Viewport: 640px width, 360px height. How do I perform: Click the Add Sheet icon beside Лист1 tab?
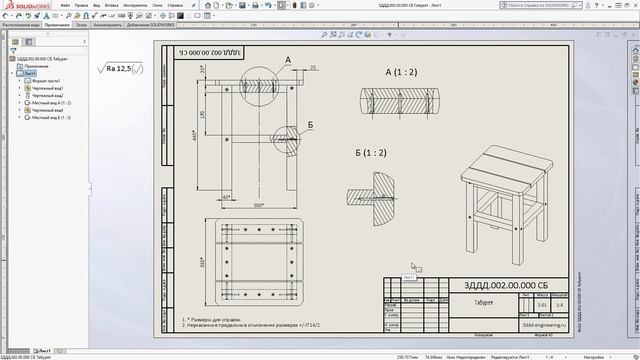(x=59, y=351)
